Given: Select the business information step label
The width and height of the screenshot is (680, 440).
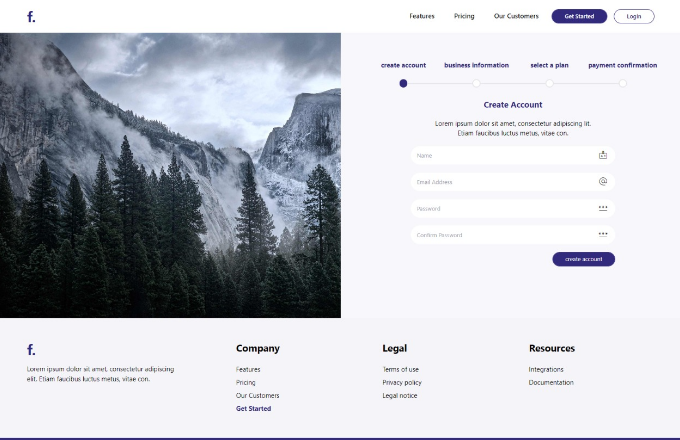Looking at the screenshot, I should 476,65.
